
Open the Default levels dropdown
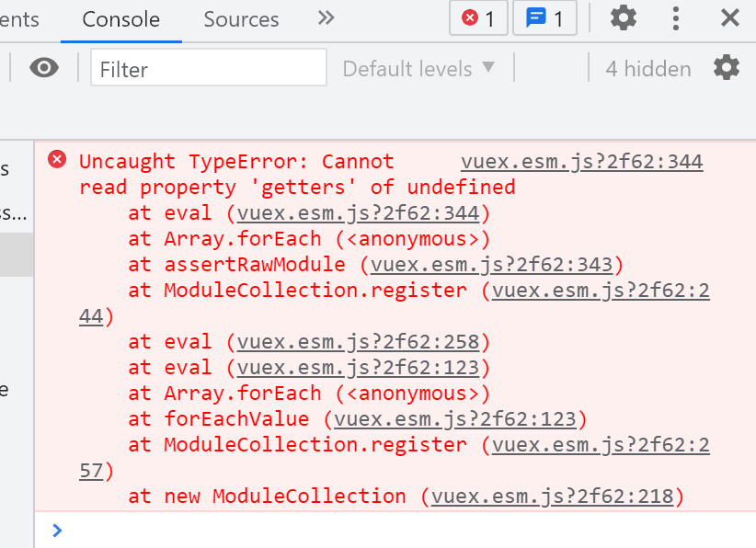pyautogui.click(x=418, y=68)
